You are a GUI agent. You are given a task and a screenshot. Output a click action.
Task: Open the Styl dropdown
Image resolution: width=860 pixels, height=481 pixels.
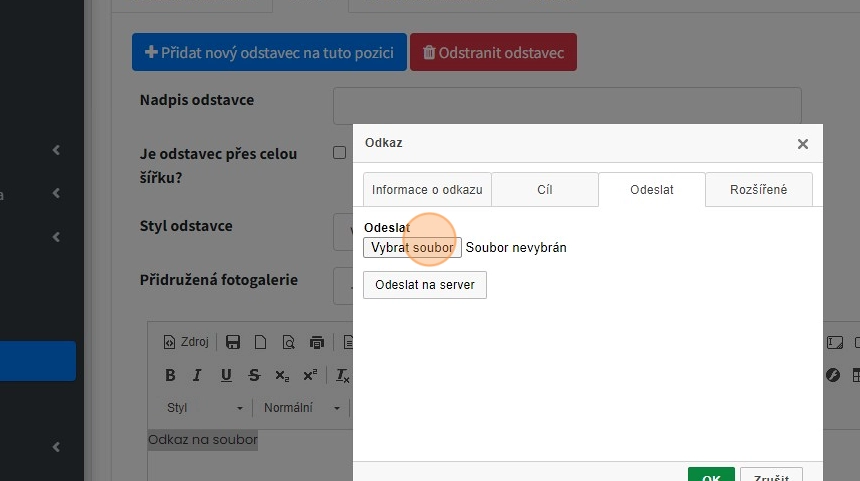(205, 408)
